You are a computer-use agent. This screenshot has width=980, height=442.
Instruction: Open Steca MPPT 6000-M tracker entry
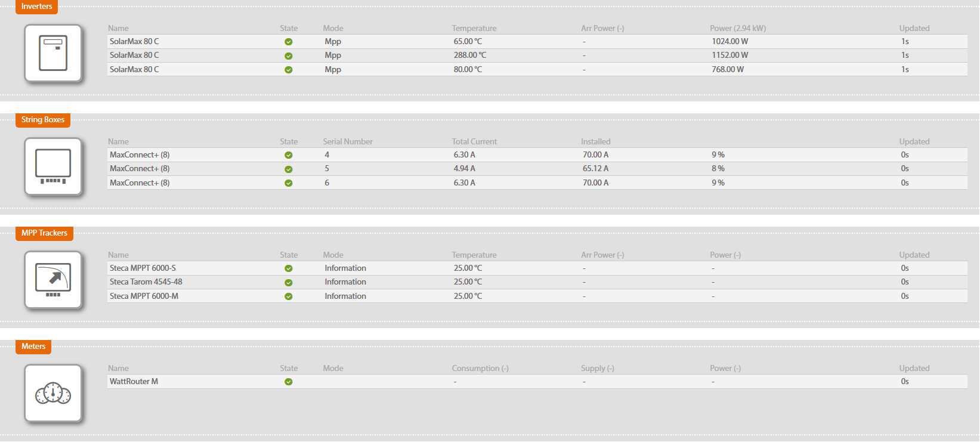144,296
